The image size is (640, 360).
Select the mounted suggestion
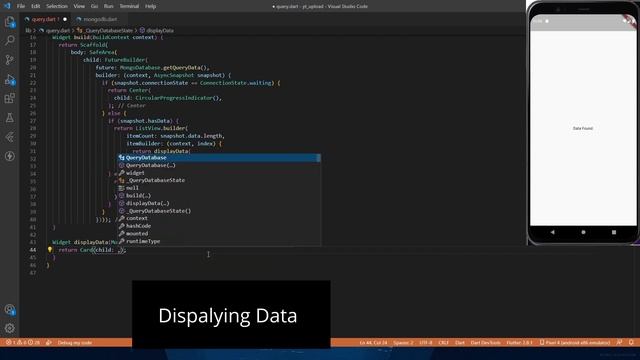pos(218,234)
